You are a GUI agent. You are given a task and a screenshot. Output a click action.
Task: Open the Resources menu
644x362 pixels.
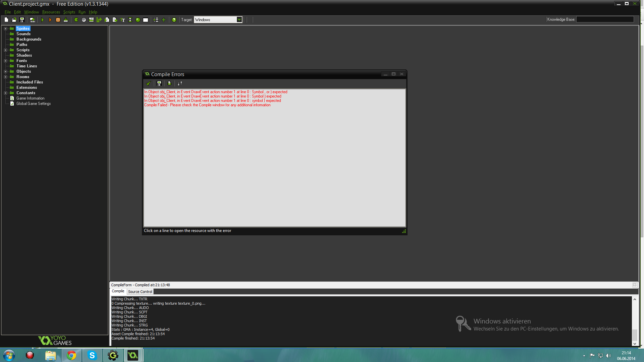51,12
